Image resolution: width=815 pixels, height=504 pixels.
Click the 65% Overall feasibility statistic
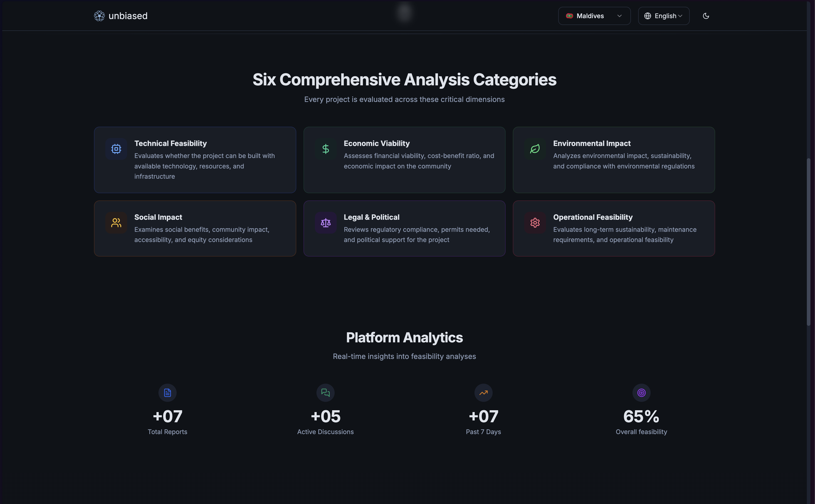[641, 416]
